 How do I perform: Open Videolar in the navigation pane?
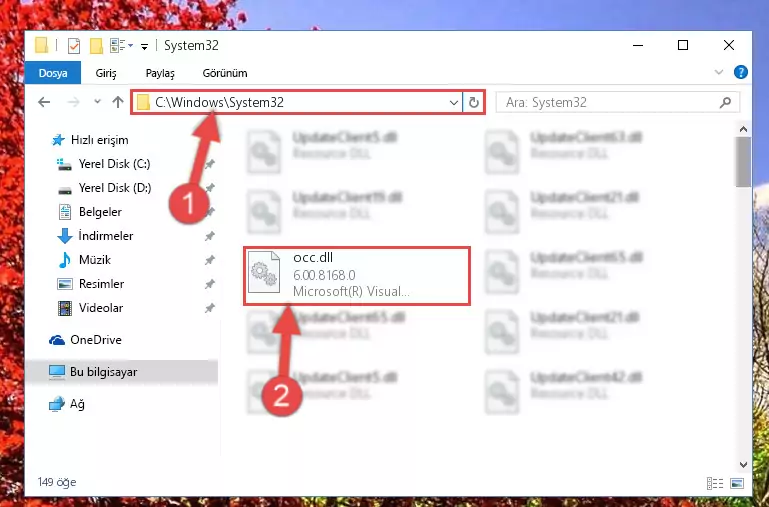point(101,307)
